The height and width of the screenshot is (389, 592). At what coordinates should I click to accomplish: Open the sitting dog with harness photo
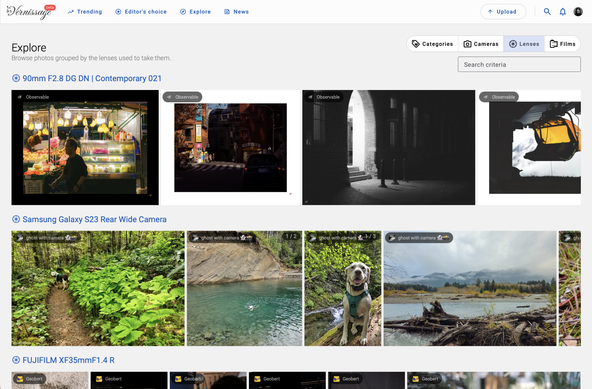[x=343, y=288]
